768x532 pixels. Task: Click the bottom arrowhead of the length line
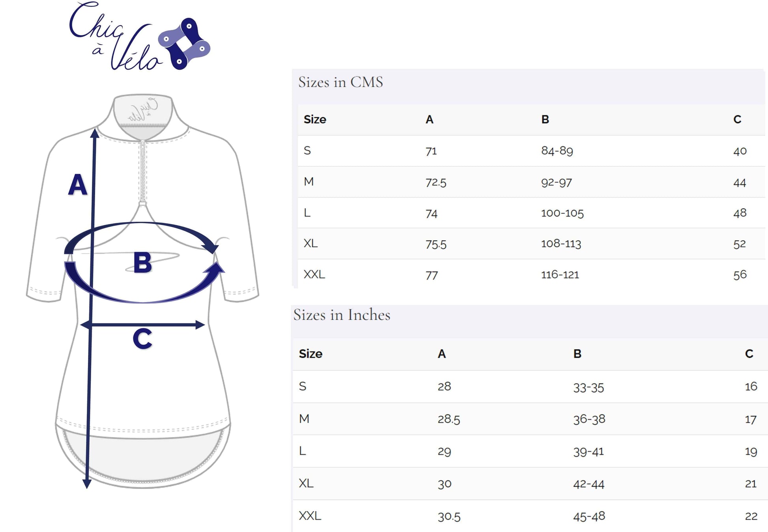[x=87, y=483]
